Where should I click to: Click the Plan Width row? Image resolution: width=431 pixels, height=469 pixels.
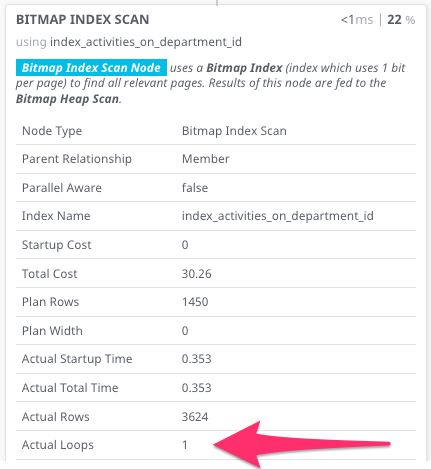point(216,331)
